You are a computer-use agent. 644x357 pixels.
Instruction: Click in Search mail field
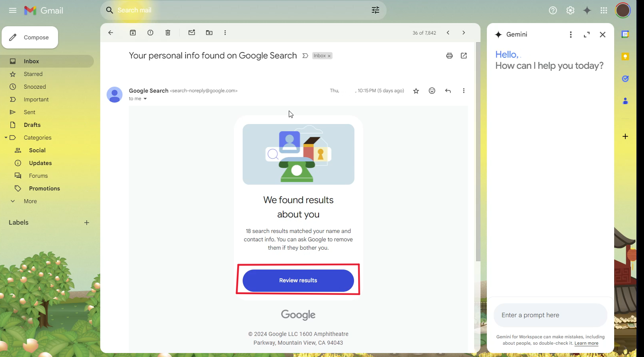pyautogui.click(x=243, y=10)
